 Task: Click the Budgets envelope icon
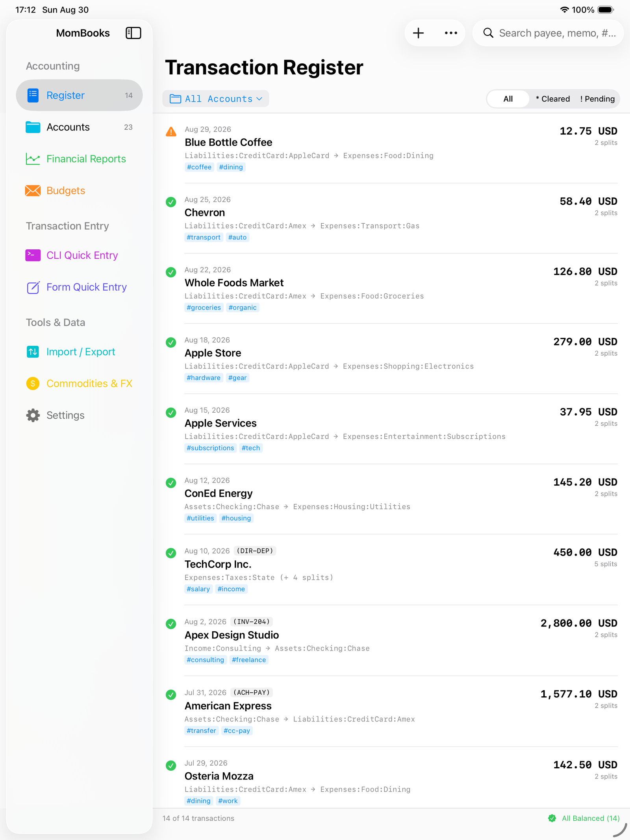point(33,191)
